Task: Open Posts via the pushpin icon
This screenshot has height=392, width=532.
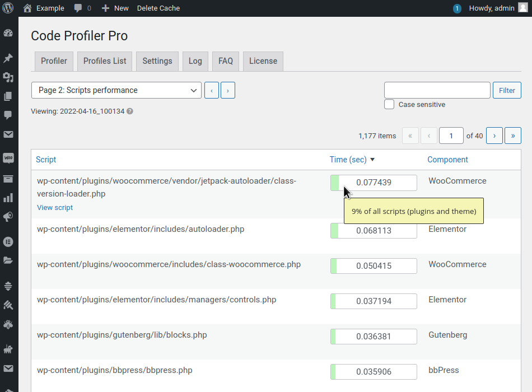Action: point(8,58)
